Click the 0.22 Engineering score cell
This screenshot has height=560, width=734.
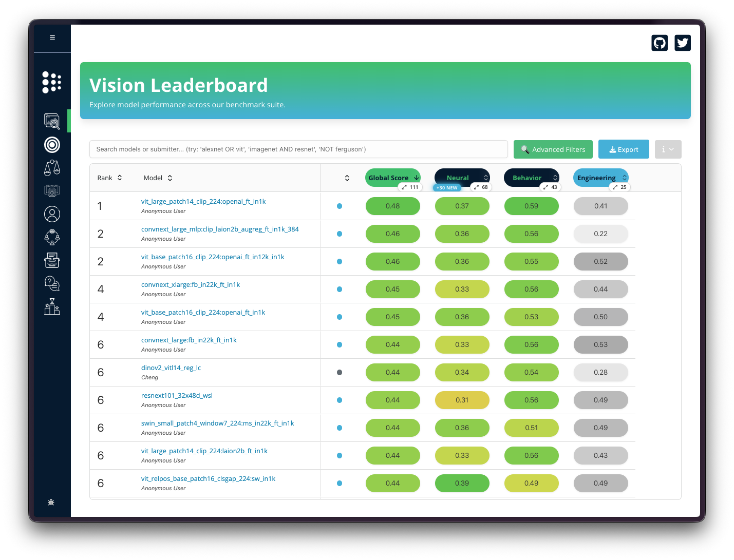click(601, 234)
